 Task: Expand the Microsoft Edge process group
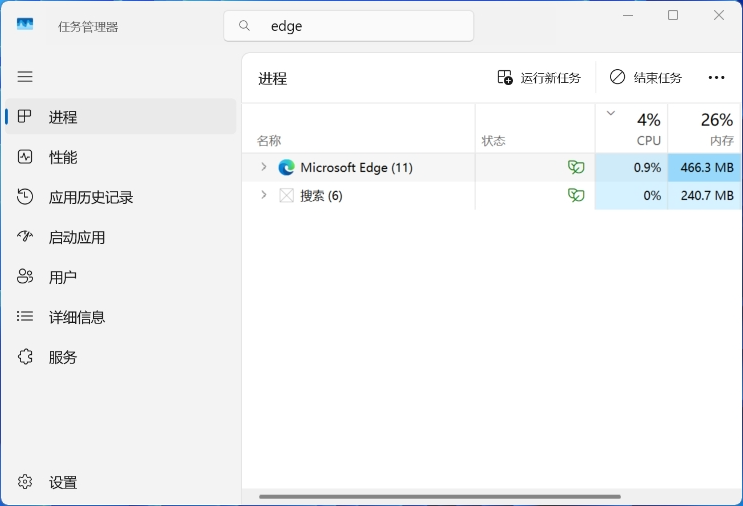[264, 167]
